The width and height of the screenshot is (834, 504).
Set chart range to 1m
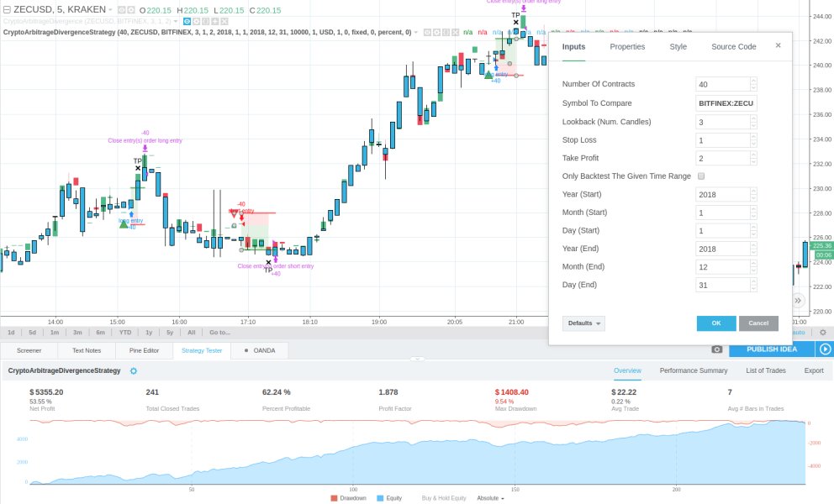(x=55, y=333)
